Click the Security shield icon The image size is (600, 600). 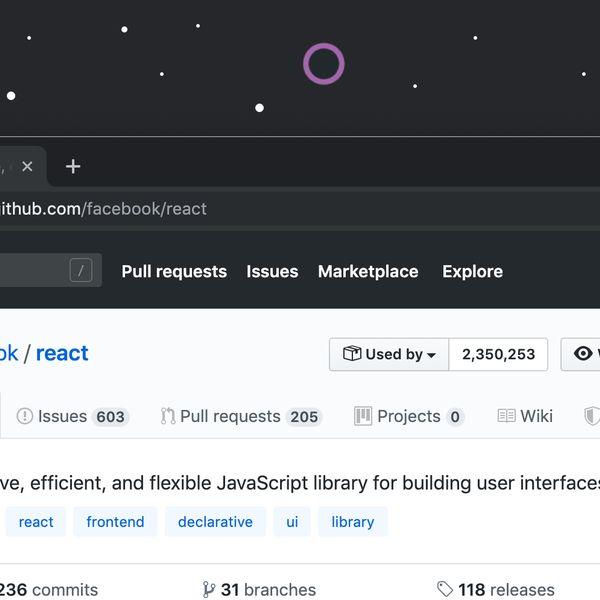coord(592,416)
